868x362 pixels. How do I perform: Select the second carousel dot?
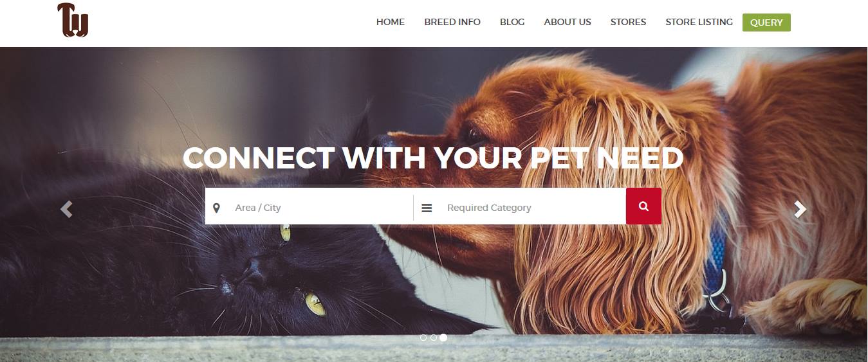(434, 338)
